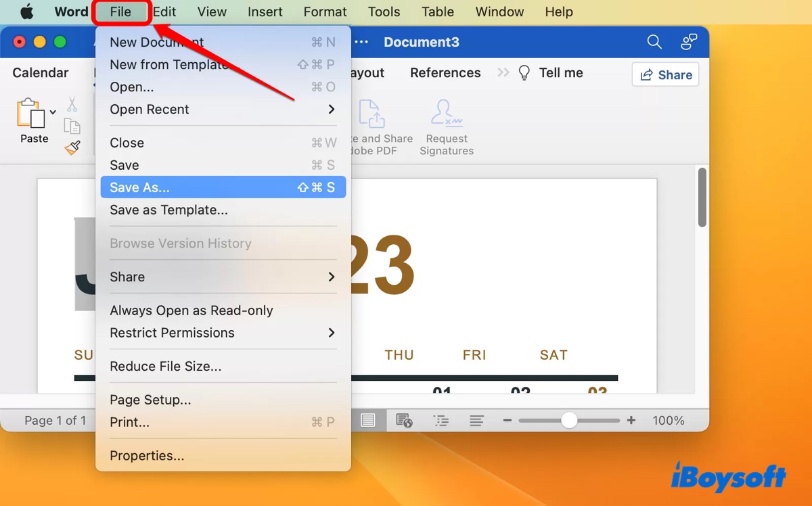812x506 pixels.
Task: Click the zoom slider handle
Action: [x=568, y=419]
